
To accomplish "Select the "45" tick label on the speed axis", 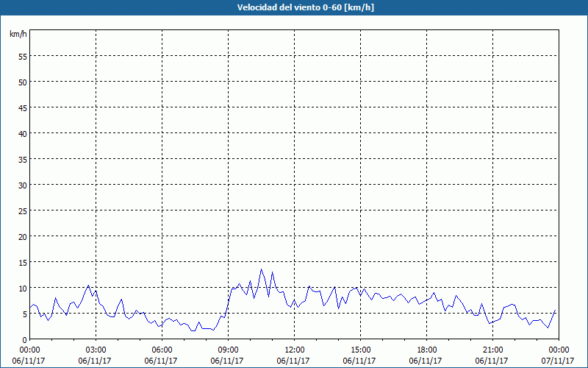I will pyautogui.click(x=23, y=107).
